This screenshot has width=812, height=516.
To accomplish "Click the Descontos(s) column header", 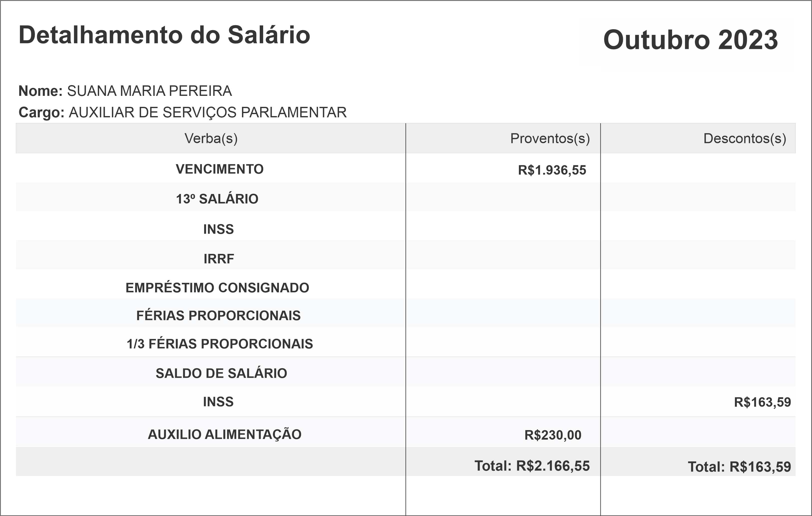I will tap(745, 139).
